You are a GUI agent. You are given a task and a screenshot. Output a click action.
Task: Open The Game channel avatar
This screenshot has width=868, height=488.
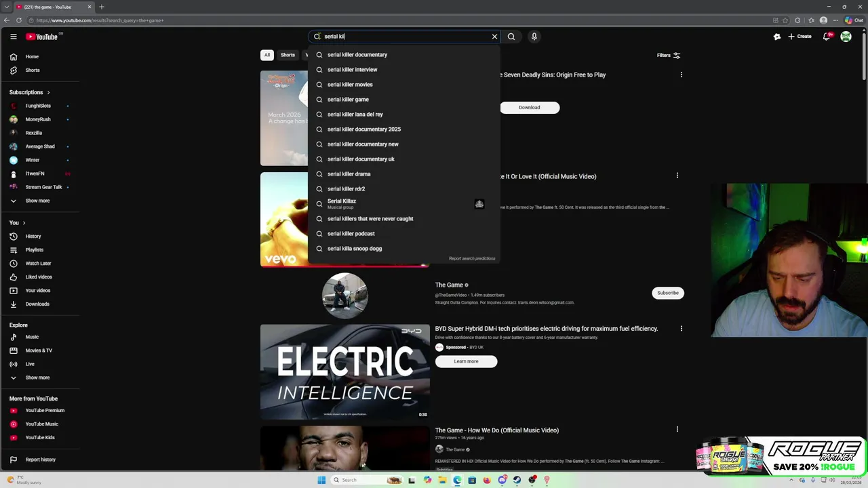(345, 296)
